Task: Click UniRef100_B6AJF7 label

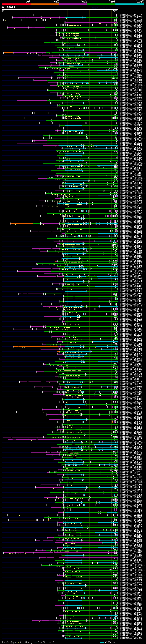Action: tap(131, 291)
